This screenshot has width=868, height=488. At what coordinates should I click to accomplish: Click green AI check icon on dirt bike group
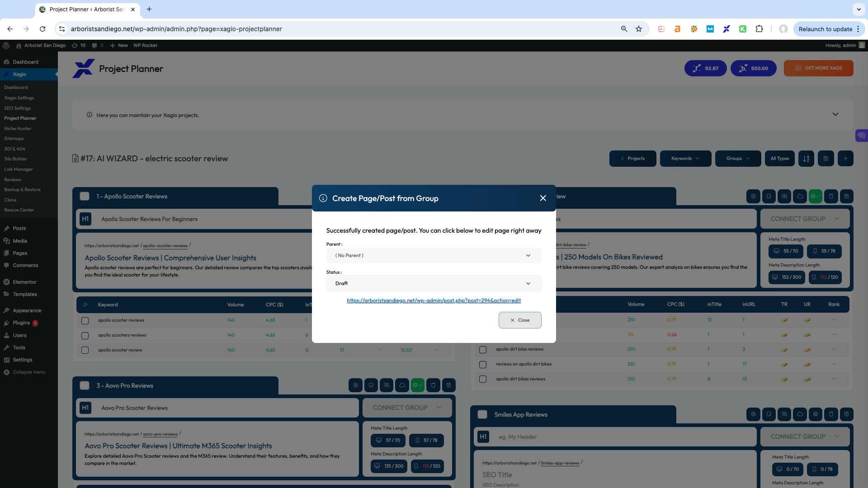(x=816, y=196)
